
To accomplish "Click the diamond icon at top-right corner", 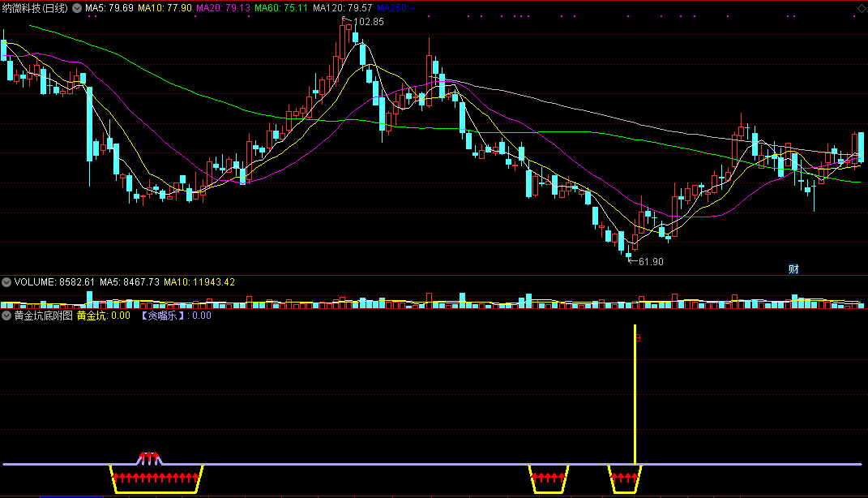I will (x=862, y=8).
